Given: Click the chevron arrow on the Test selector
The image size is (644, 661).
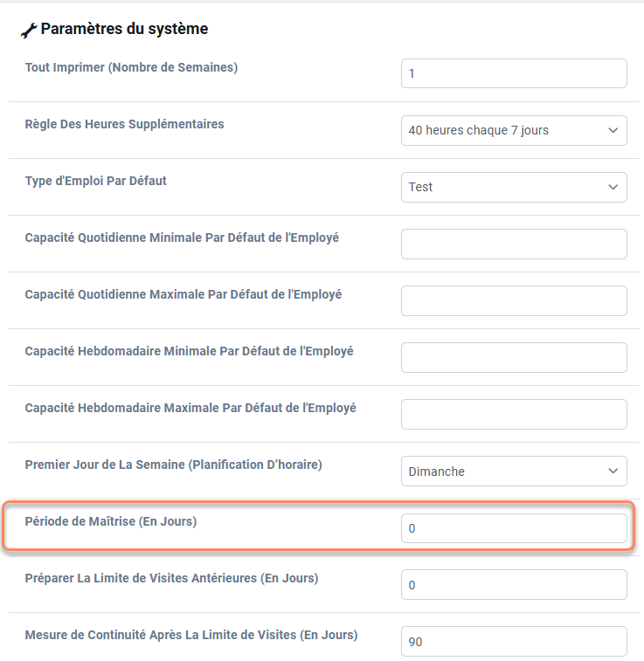Looking at the screenshot, I should pyautogui.click(x=613, y=187).
